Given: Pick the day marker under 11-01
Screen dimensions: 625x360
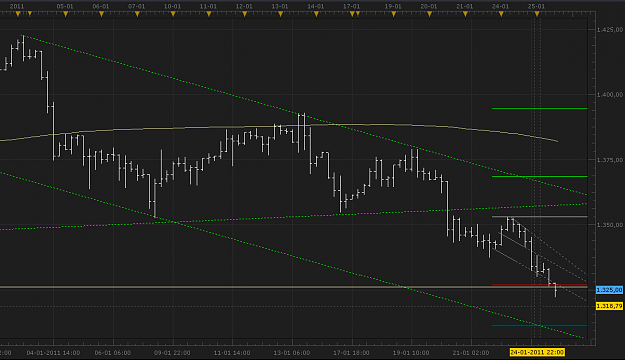Looking at the screenshot, I should pyautogui.click(x=209, y=14).
